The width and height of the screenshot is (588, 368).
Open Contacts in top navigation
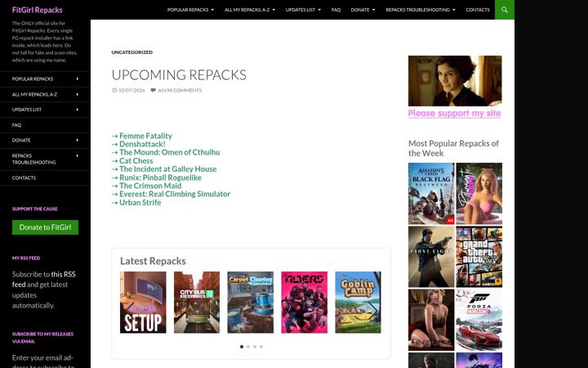(x=478, y=10)
